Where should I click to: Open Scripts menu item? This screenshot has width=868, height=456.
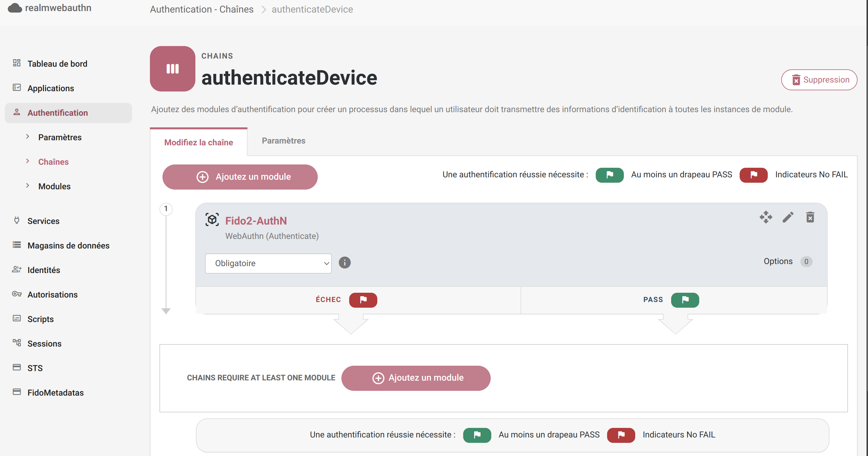point(41,319)
